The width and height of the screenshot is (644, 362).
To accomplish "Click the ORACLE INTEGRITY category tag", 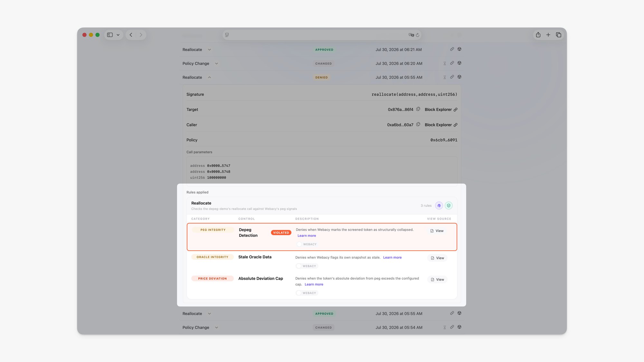I will click(x=213, y=257).
